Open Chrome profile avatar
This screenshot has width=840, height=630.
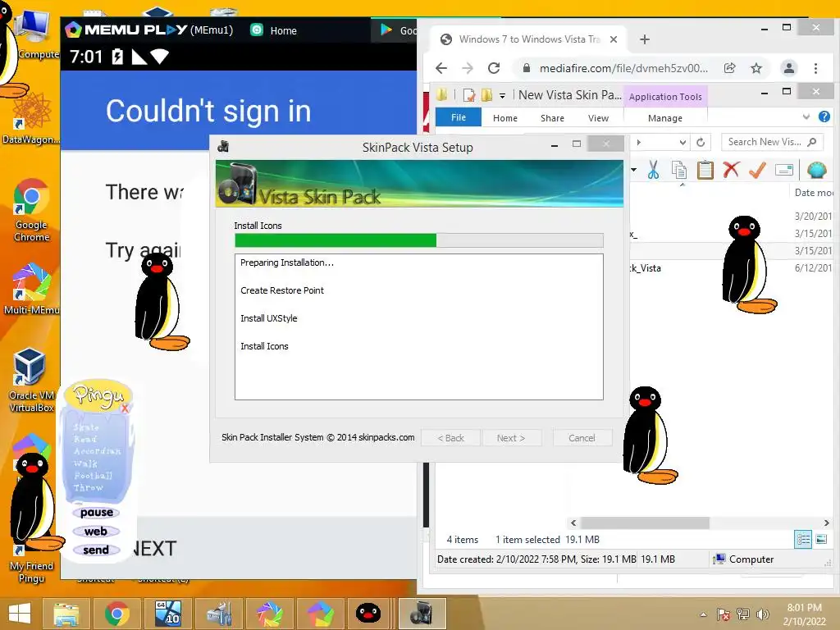788,68
